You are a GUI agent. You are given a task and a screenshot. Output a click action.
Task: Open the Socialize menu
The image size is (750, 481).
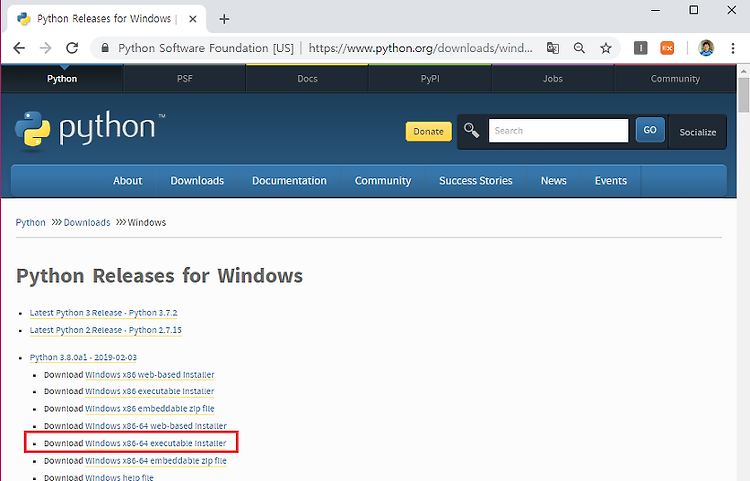(x=698, y=132)
